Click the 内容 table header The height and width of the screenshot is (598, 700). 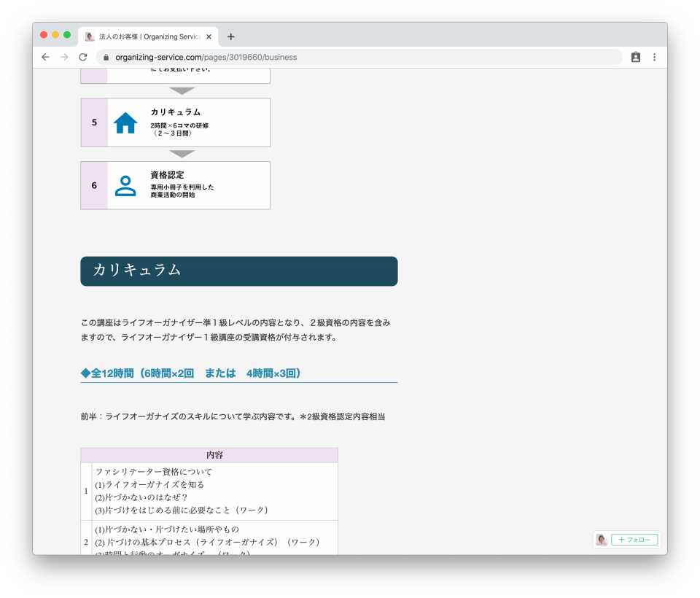click(209, 455)
